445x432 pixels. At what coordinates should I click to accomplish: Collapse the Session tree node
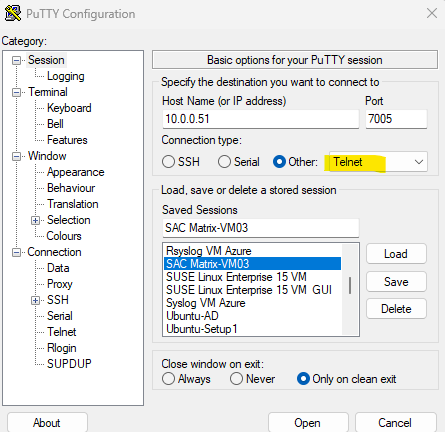tap(16, 60)
